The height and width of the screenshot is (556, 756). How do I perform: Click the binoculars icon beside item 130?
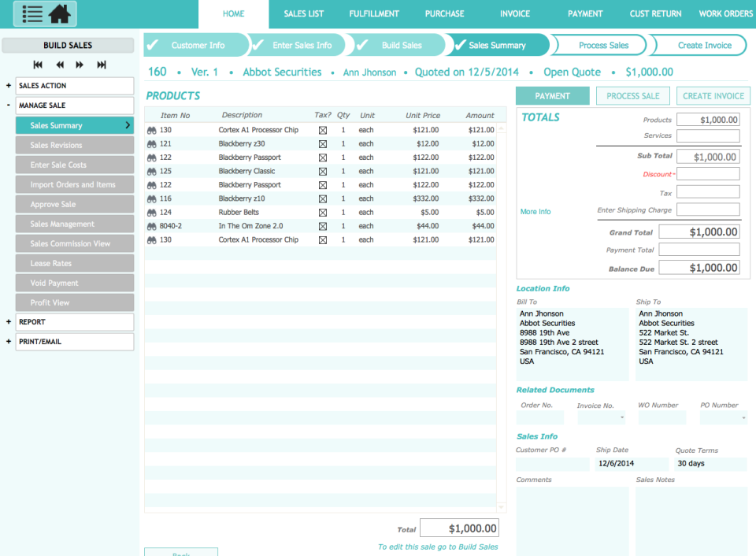(x=150, y=129)
